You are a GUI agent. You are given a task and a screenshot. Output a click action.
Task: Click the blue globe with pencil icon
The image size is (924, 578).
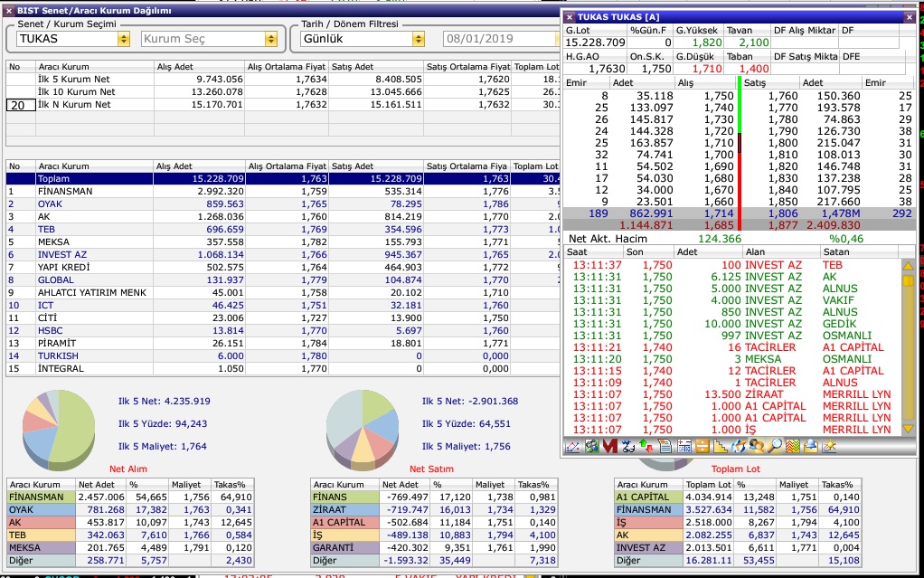click(x=739, y=447)
